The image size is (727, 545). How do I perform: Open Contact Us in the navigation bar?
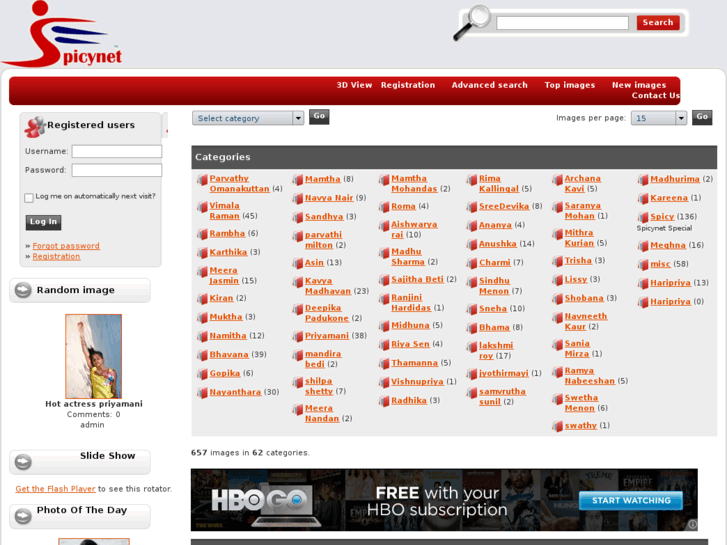(x=655, y=96)
